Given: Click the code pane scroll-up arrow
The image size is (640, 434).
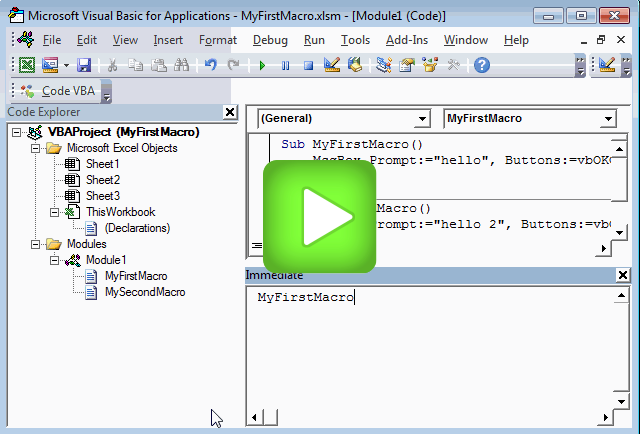Looking at the screenshot, I should pyautogui.click(x=619, y=149).
